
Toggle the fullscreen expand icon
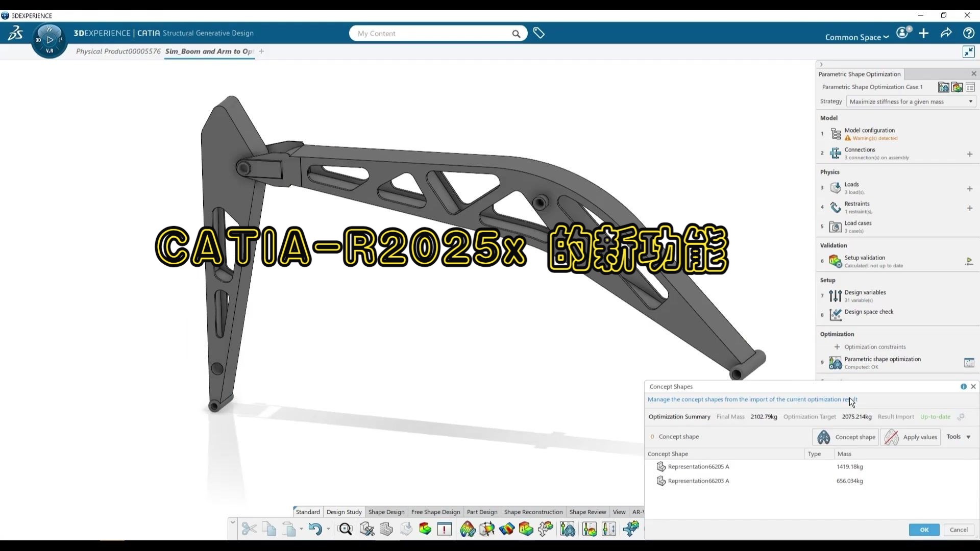[x=968, y=52]
